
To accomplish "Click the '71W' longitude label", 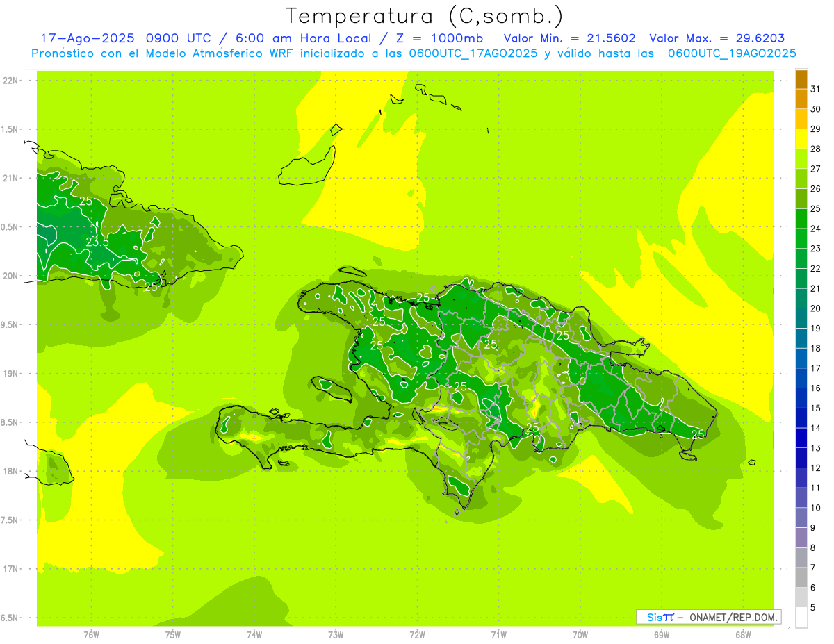I will click(x=498, y=635).
